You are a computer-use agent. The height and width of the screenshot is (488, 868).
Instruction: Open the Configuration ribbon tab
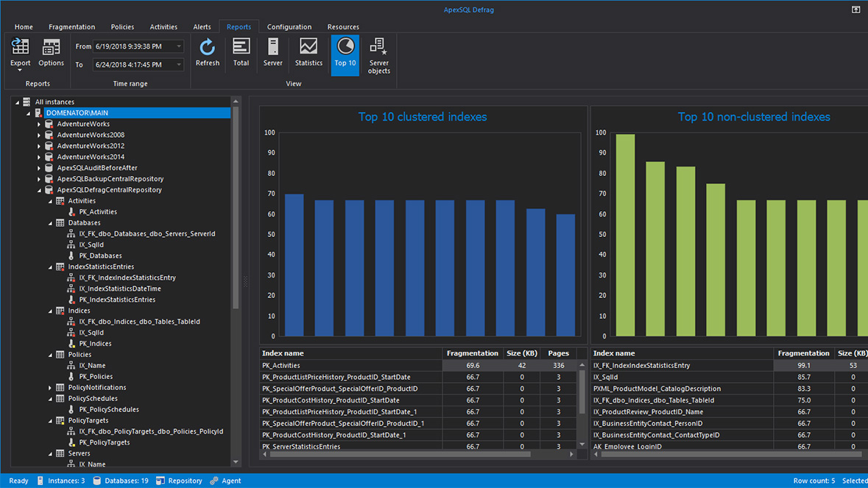click(289, 26)
